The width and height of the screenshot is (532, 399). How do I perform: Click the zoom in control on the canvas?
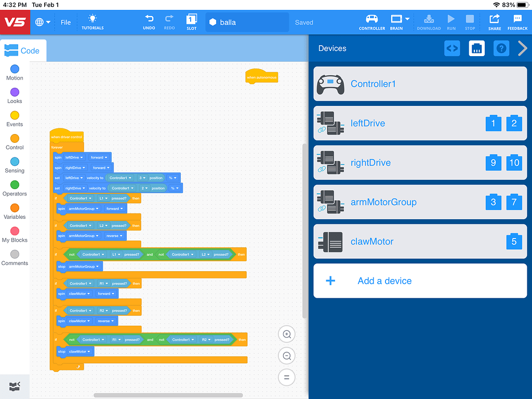pos(286,334)
